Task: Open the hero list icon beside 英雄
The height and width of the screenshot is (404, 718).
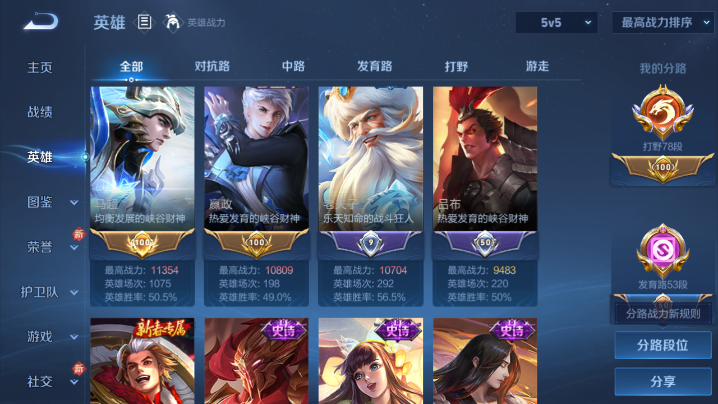Action: (144, 22)
